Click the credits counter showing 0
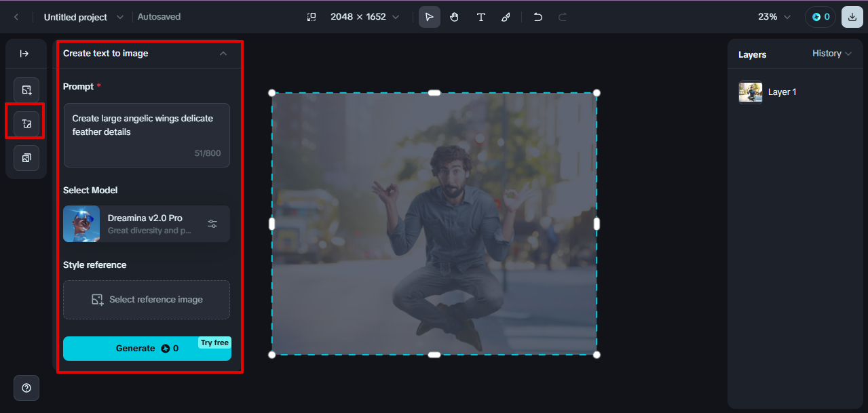The width and height of the screenshot is (868, 413). pyautogui.click(x=820, y=17)
